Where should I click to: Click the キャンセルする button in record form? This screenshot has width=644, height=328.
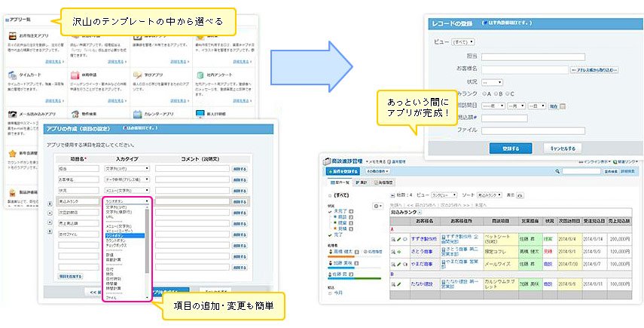click(x=562, y=149)
